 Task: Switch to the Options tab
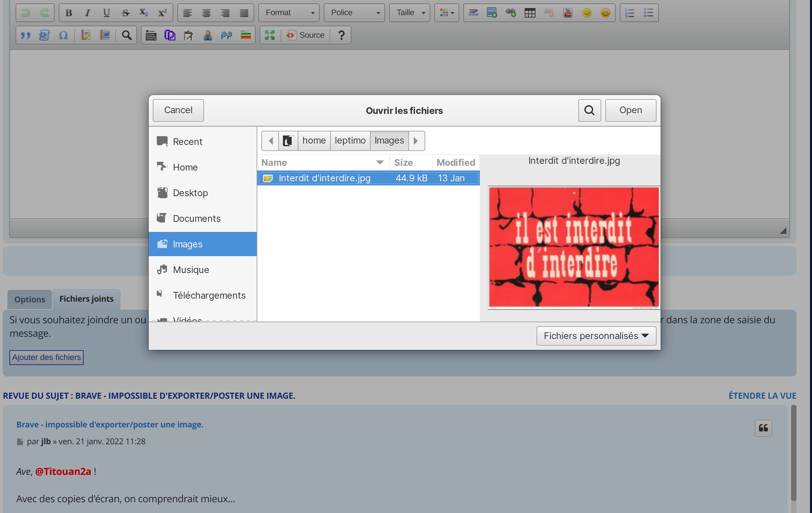pyautogui.click(x=30, y=299)
